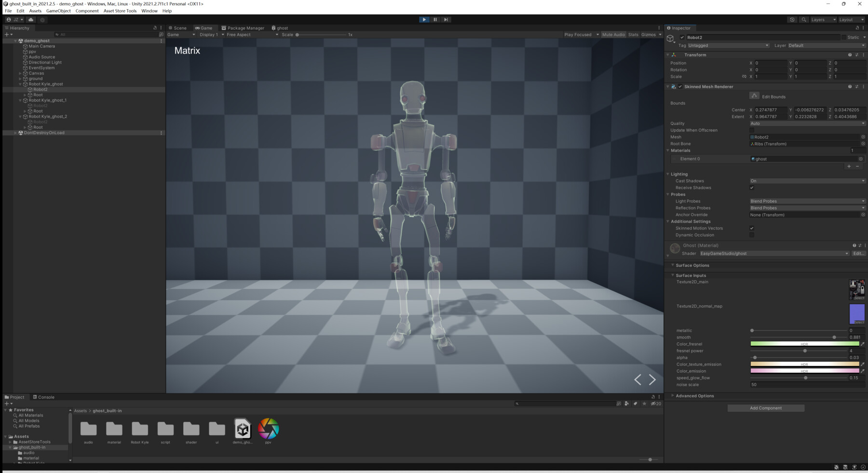Open the GameObject menu
The width and height of the screenshot is (868, 473).
(x=58, y=11)
